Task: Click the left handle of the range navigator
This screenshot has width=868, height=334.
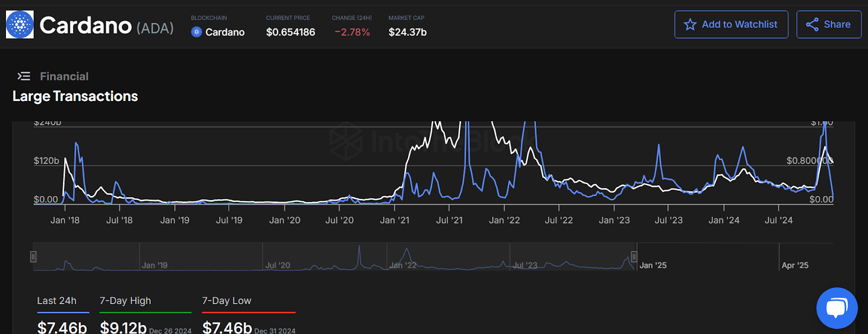Action: point(34,256)
